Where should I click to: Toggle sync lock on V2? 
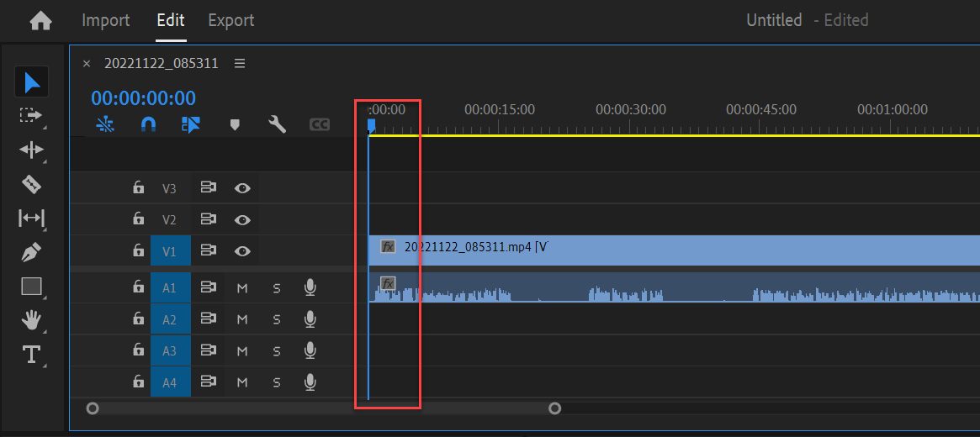pyautogui.click(x=208, y=219)
